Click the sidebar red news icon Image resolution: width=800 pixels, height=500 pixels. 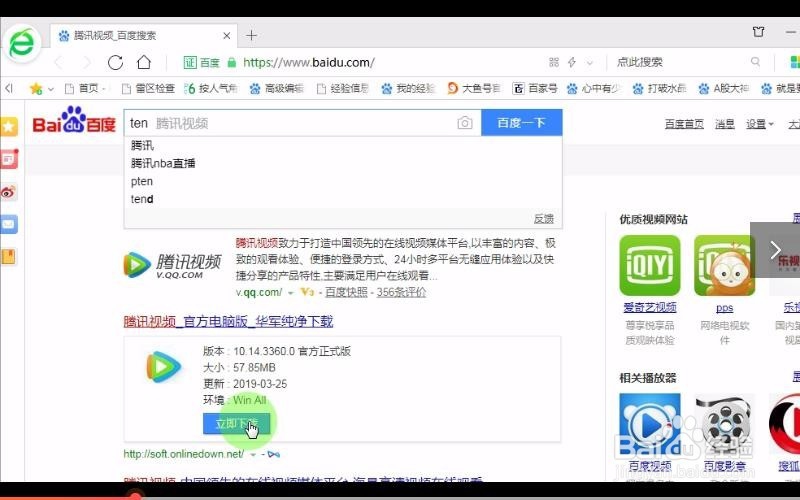[9, 159]
